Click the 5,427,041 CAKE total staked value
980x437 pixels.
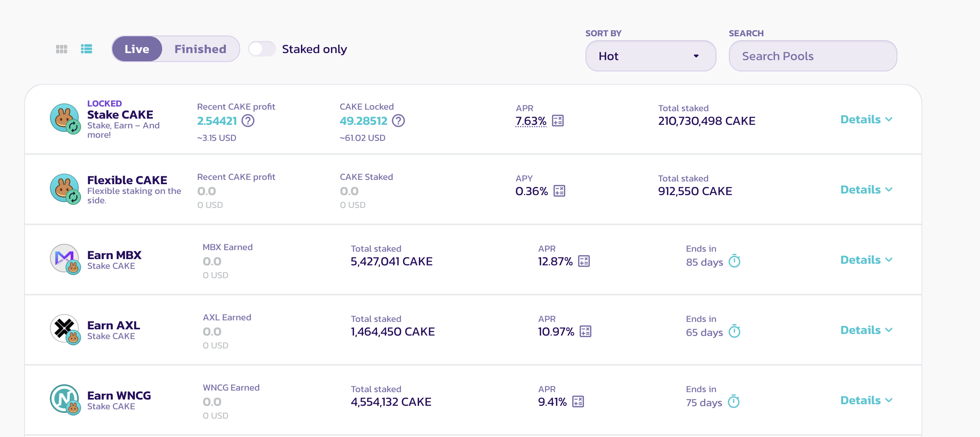[392, 261]
